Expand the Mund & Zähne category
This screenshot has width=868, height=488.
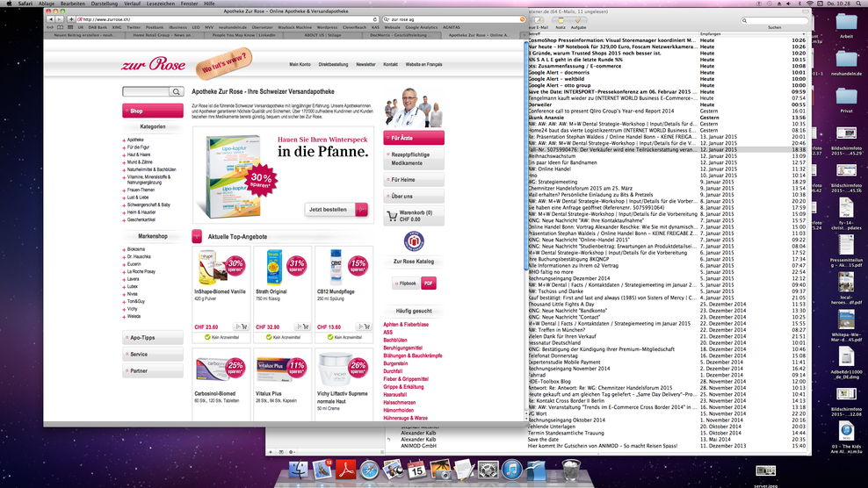[124, 162]
